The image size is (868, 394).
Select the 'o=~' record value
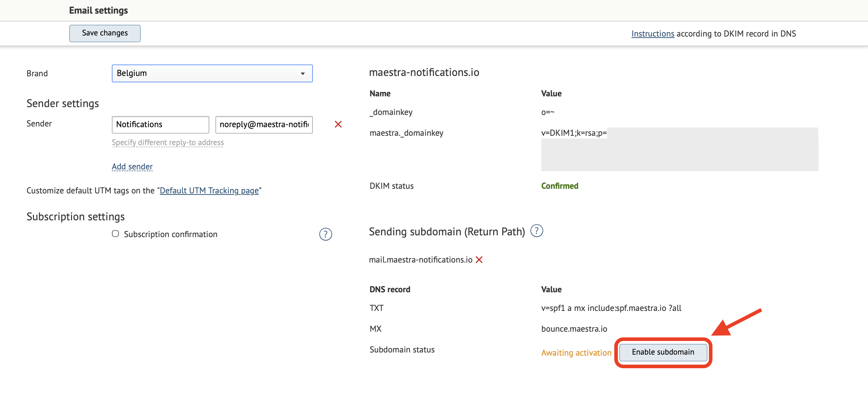(x=548, y=112)
